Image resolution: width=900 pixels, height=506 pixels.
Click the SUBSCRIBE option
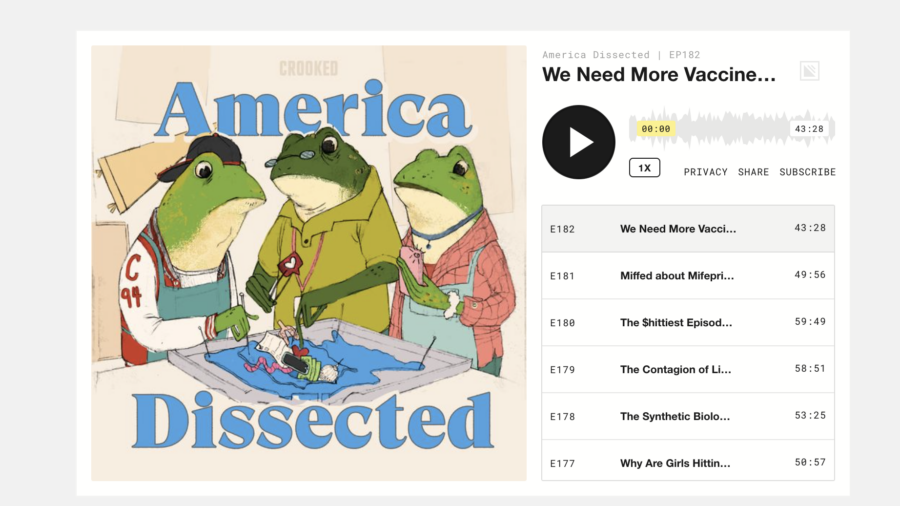point(807,172)
